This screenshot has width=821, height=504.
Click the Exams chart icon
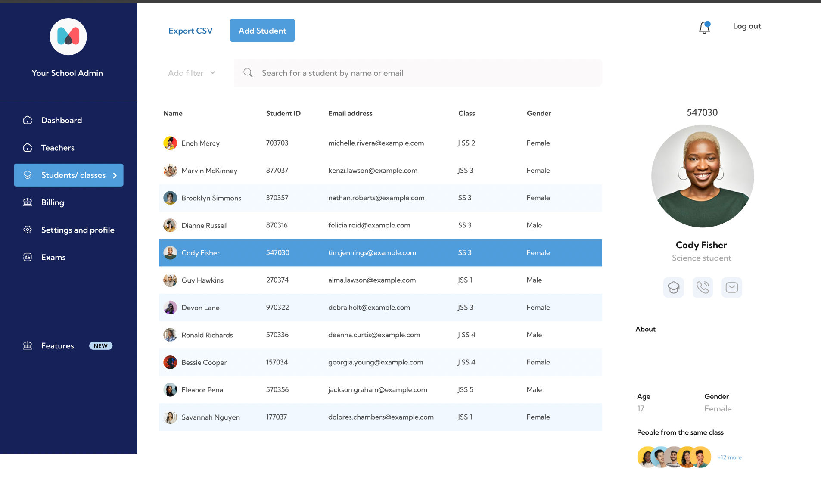(x=28, y=257)
